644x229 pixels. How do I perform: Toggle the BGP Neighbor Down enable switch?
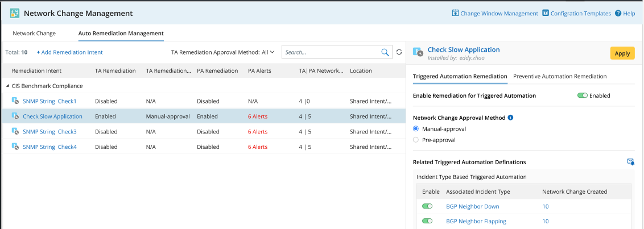pyautogui.click(x=427, y=206)
